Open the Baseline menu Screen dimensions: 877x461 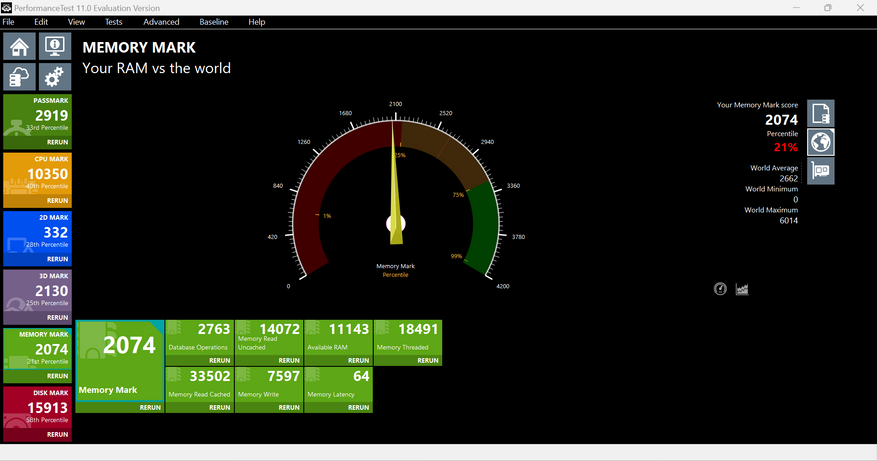[214, 22]
